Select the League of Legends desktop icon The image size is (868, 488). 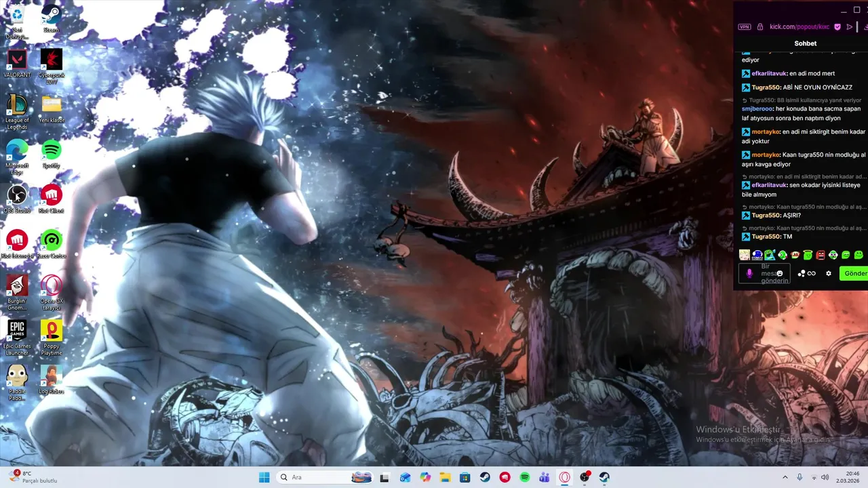16,111
